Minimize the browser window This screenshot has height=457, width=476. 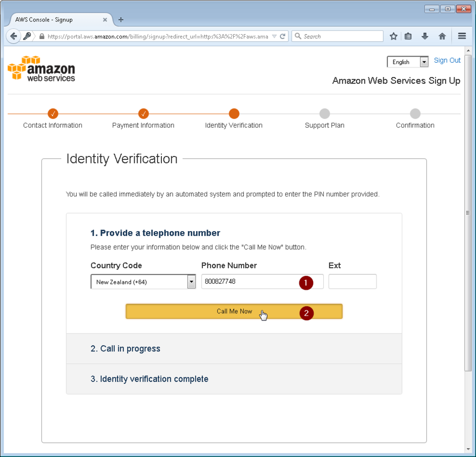click(x=432, y=9)
